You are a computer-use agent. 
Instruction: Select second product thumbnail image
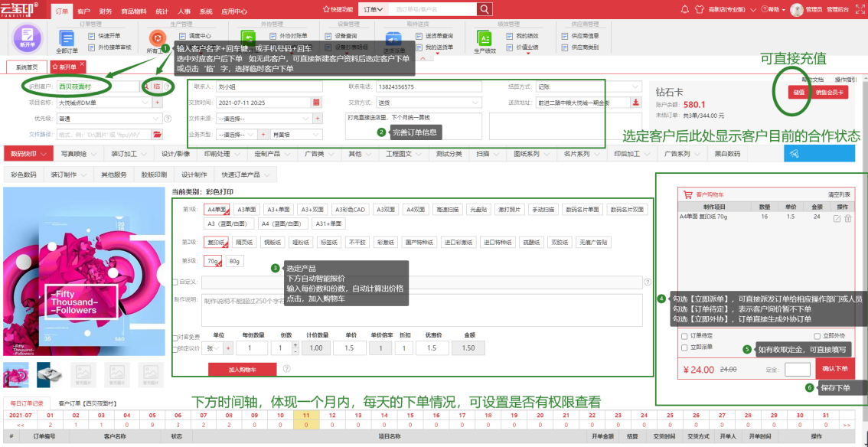click(x=51, y=374)
